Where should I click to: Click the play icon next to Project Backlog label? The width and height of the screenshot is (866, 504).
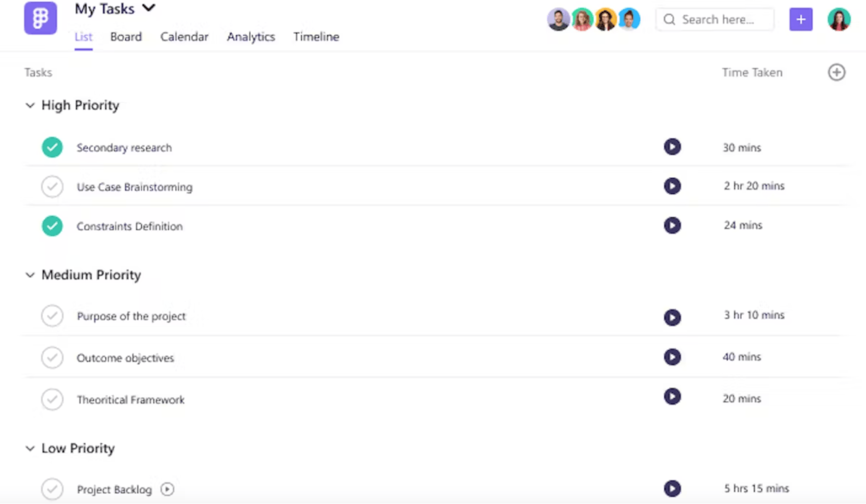coord(167,489)
